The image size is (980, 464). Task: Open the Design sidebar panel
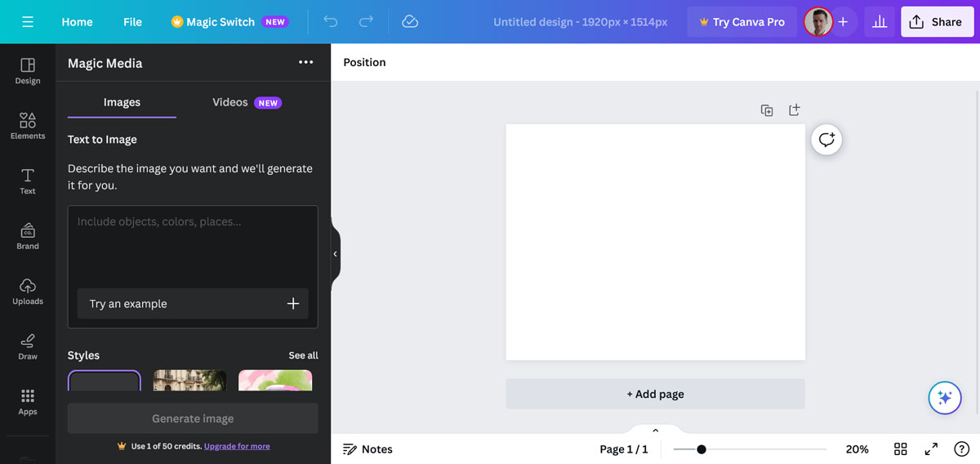[x=28, y=71]
